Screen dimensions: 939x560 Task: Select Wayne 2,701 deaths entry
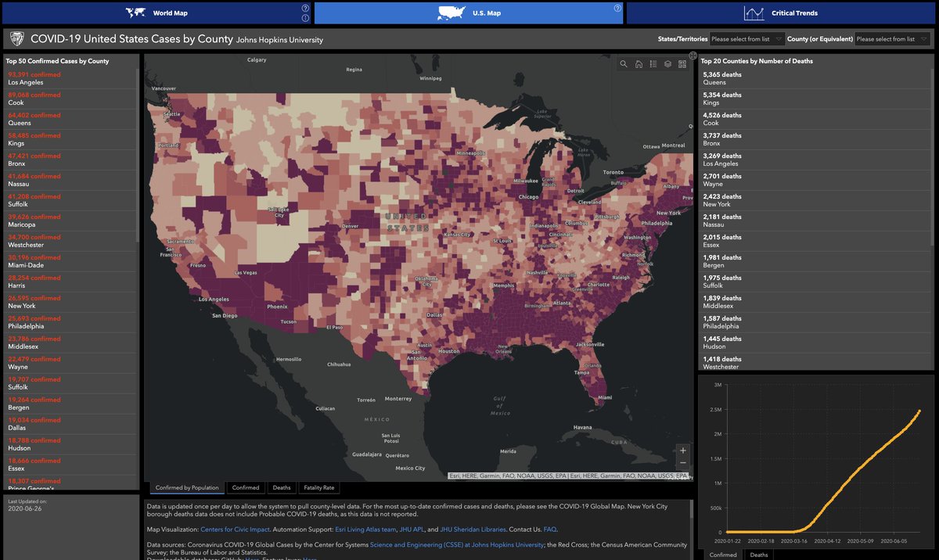813,180
